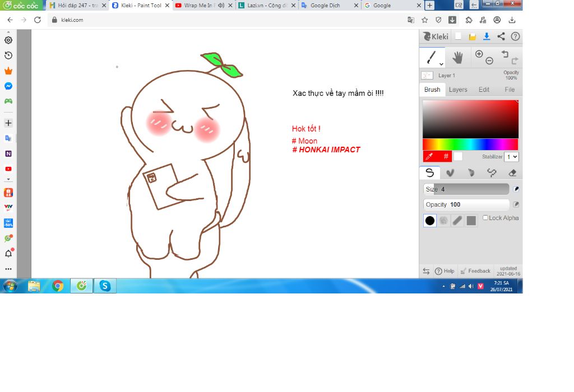
Task: Select the Hand pan tool
Action: 457,58
